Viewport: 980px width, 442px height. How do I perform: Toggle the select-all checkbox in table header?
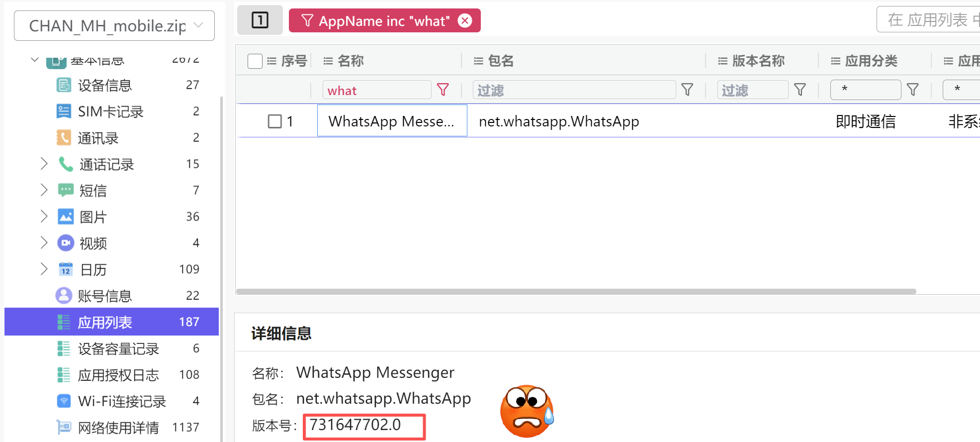click(x=255, y=61)
